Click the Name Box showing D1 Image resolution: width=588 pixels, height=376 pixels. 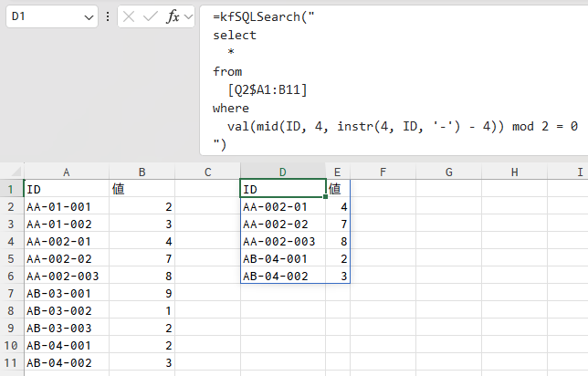pos(52,16)
